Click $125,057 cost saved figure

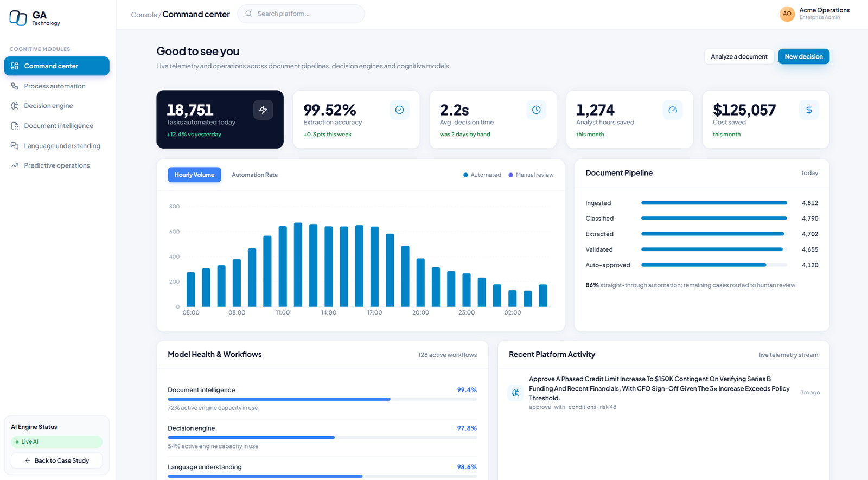point(744,110)
